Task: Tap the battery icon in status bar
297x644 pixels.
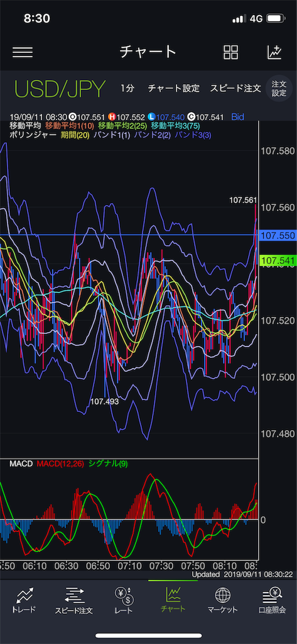Action: tap(276, 18)
